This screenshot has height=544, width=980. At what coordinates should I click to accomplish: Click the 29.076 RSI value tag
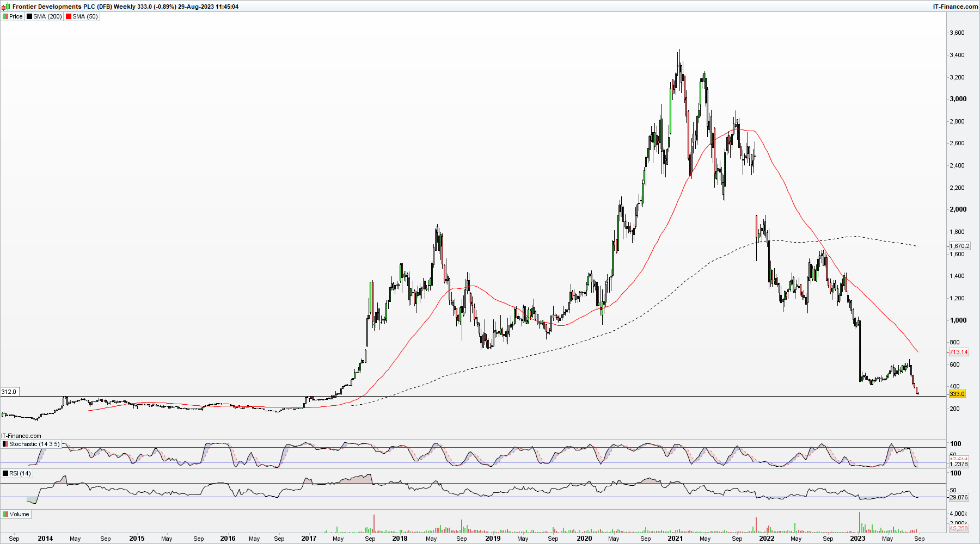click(958, 497)
